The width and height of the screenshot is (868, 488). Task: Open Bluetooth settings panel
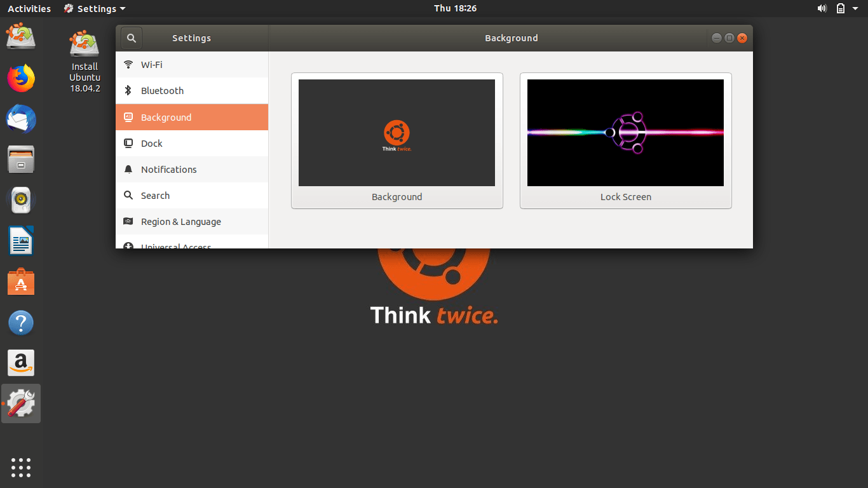[192, 91]
